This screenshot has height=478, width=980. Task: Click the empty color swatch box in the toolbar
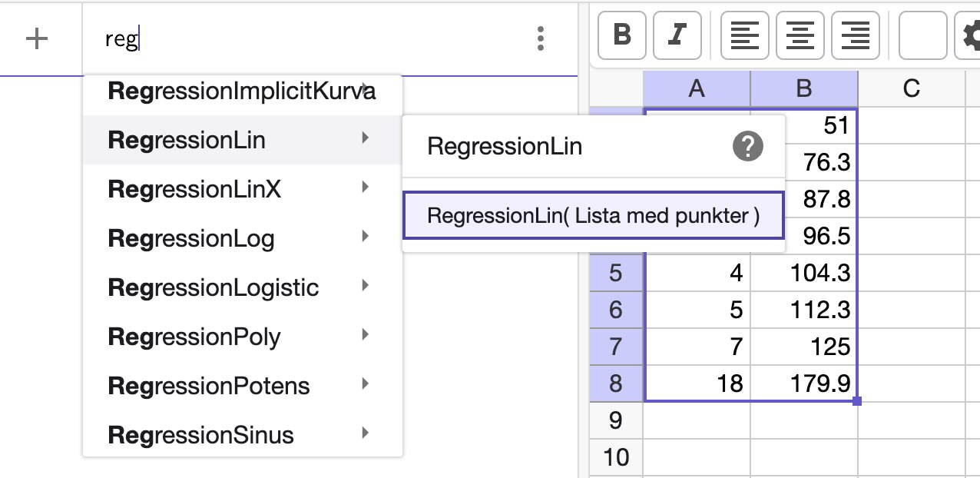click(922, 35)
